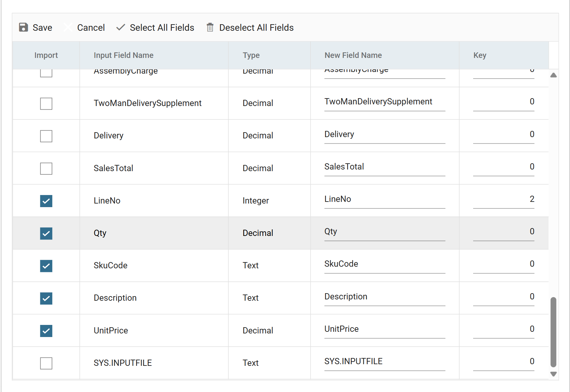Click the vertical scrollbar thumb
The height and width of the screenshot is (392, 570).
click(553, 332)
